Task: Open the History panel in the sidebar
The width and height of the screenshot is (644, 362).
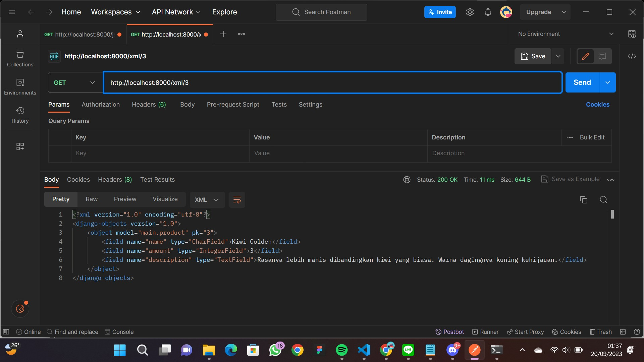Action: tap(20, 114)
